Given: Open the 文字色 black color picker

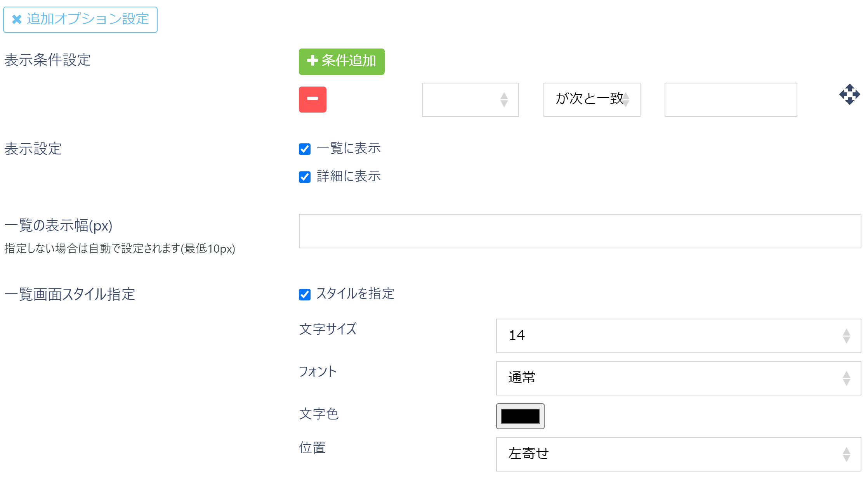Looking at the screenshot, I should (520, 416).
